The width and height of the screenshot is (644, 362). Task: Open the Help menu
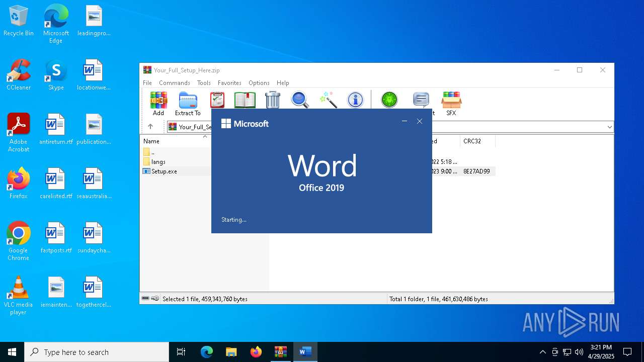[x=283, y=83]
